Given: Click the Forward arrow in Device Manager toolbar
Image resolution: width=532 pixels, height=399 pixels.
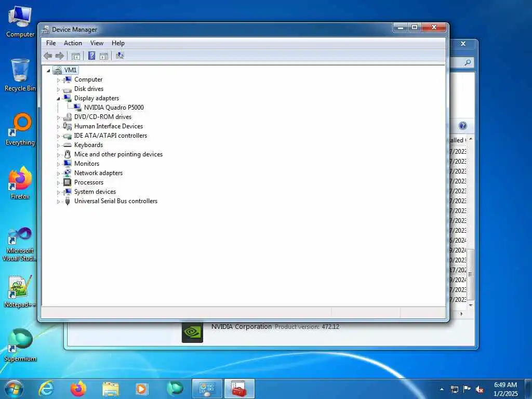Looking at the screenshot, I should coord(60,56).
